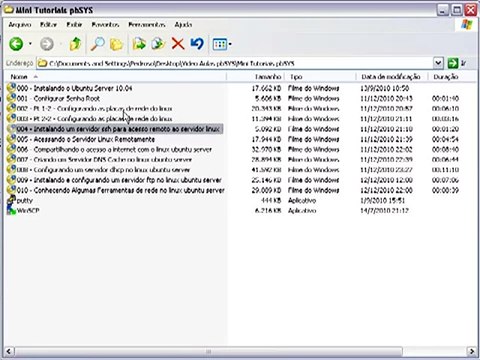Select the 006 Compartilhando internet video icon
The height and width of the screenshot is (360, 480).
(x=11, y=149)
